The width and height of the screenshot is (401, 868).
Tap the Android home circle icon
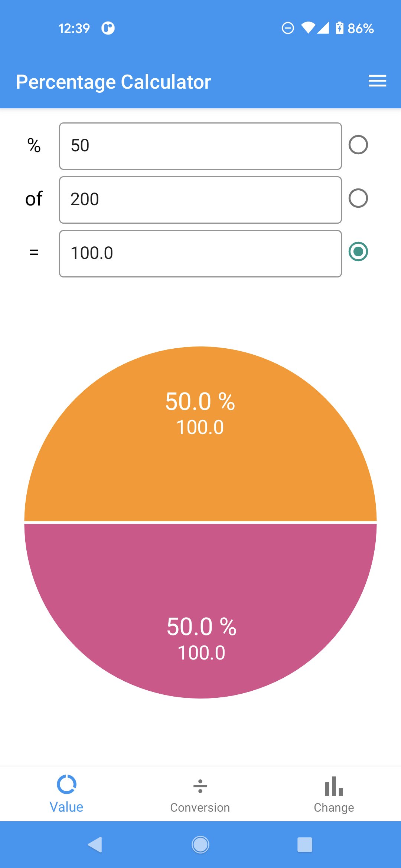point(200,845)
